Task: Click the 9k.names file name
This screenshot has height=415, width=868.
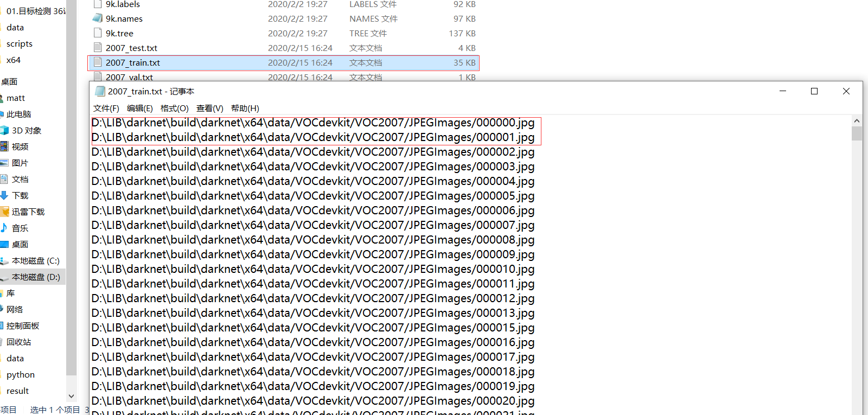Action: (124, 18)
